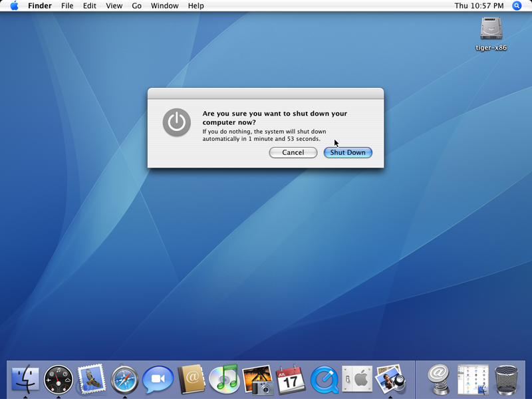Open Address Book in the dock

pos(192,380)
